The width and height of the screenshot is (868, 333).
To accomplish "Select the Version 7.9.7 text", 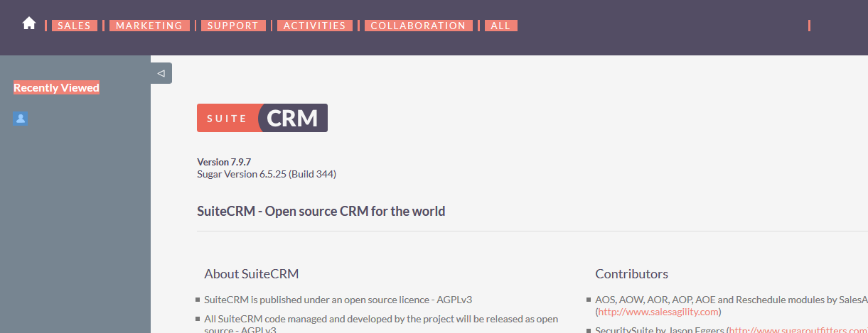I will pos(224,162).
